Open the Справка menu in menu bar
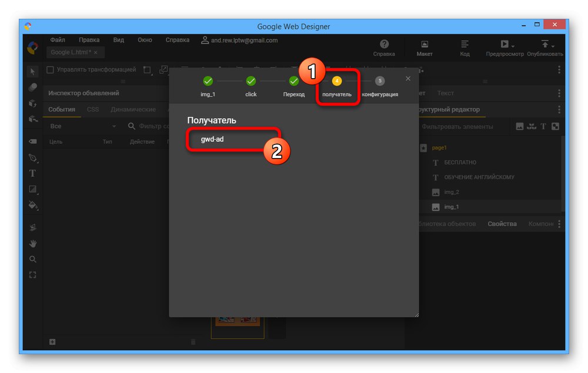The width and height of the screenshot is (588, 373). [x=178, y=40]
